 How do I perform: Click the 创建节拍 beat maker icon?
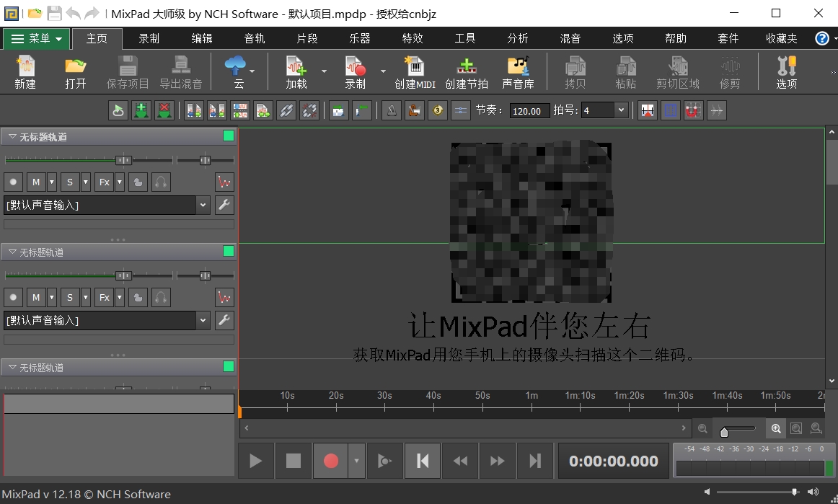click(467, 72)
